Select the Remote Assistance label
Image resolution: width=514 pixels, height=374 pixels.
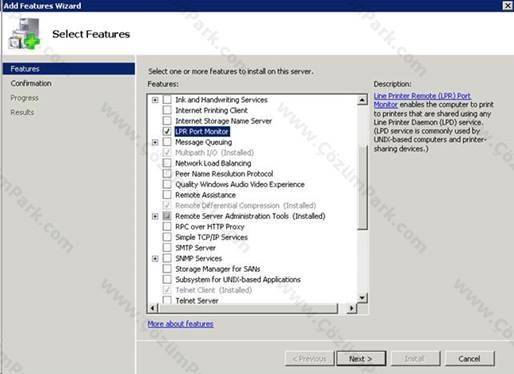(x=206, y=195)
